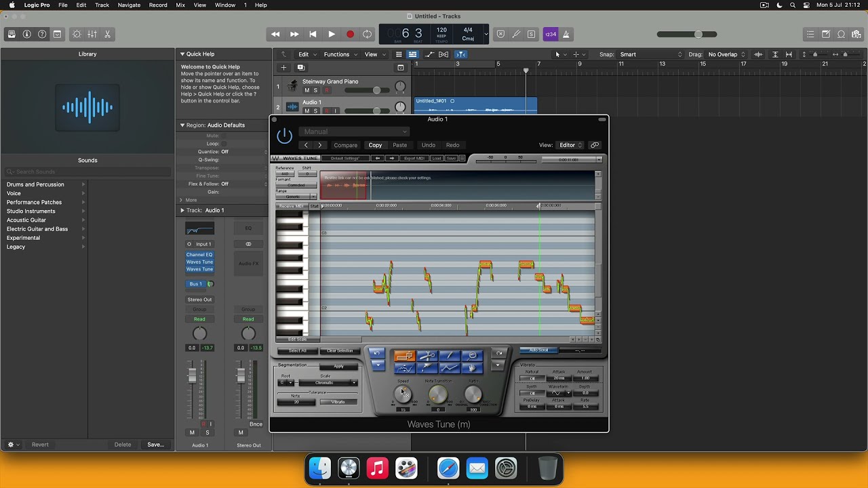Click the Tuner icon in control bar

pyautogui.click(x=516, y=34)
